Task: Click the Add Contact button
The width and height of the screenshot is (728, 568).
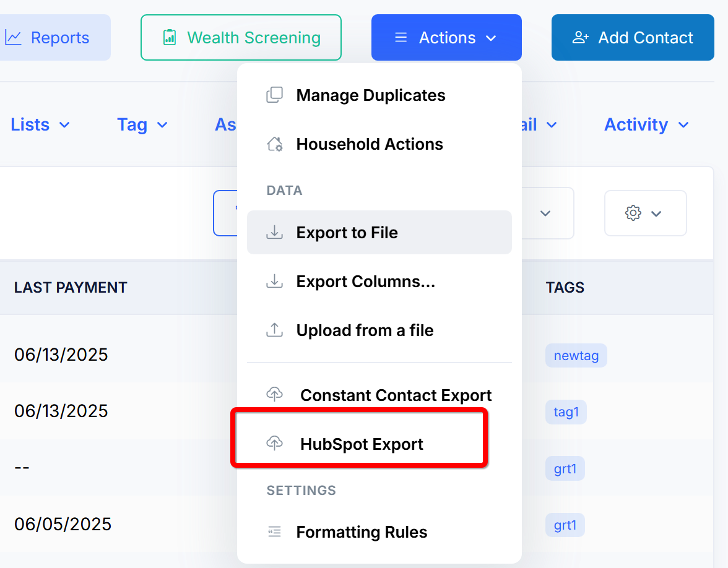Action: coord(633,38)
